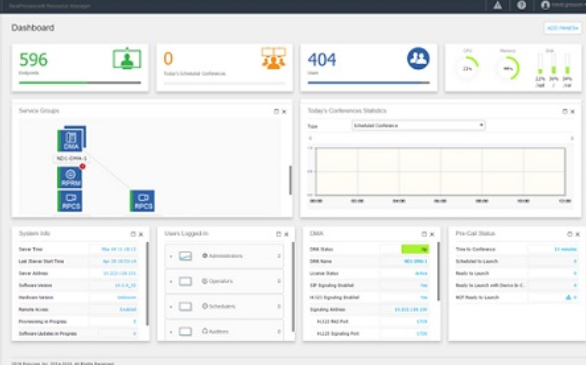Click the Time to Conference value
The width and height of the screenshot is (586, 365).
(565, 249)
